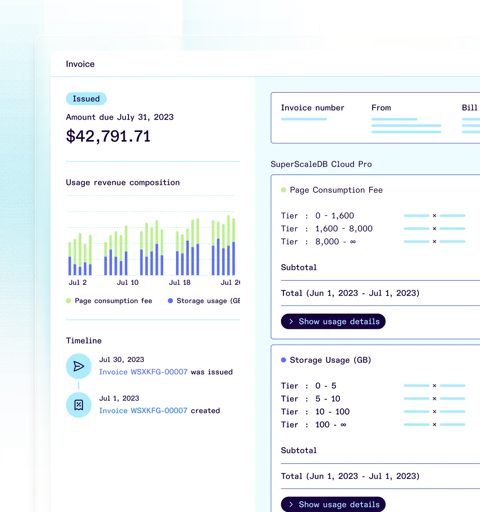Open Invoice WSXKFG-00007 link in issued entry

(x=143, y=372)
